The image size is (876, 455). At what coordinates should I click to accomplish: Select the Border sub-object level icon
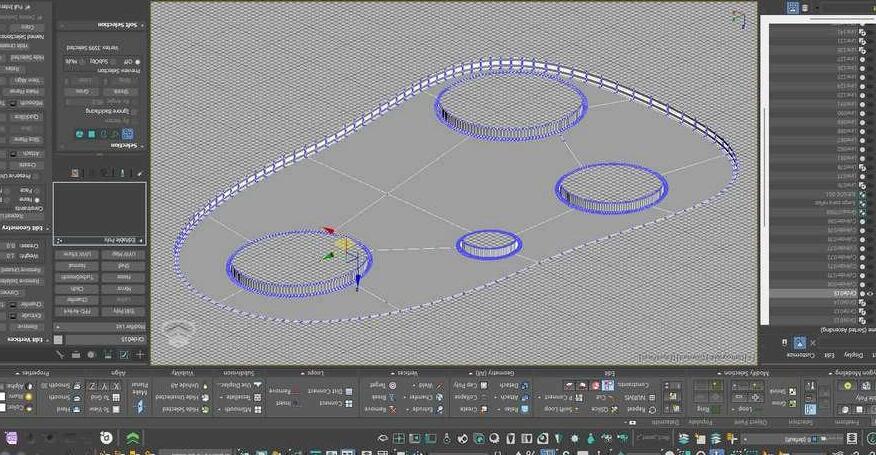pyautogui.click(x=103, y=134)
